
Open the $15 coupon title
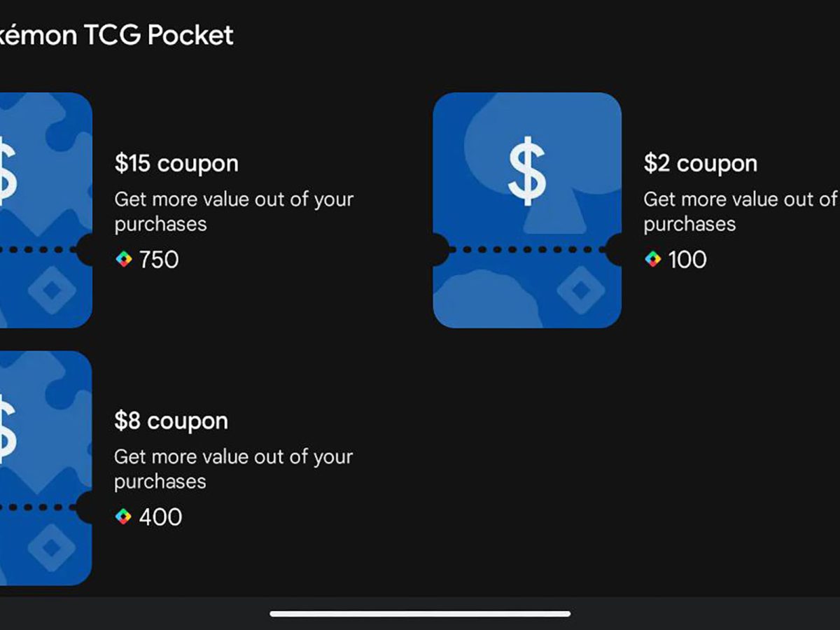coord(176,164)
